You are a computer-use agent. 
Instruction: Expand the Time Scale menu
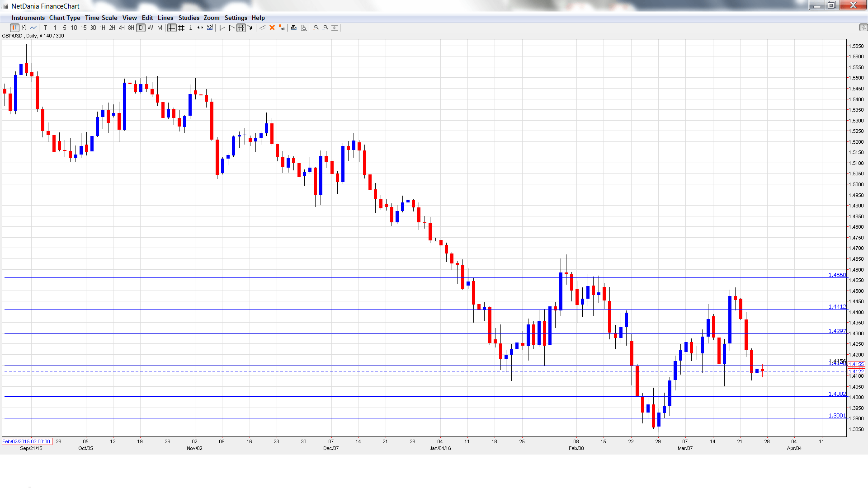[101, 18]
